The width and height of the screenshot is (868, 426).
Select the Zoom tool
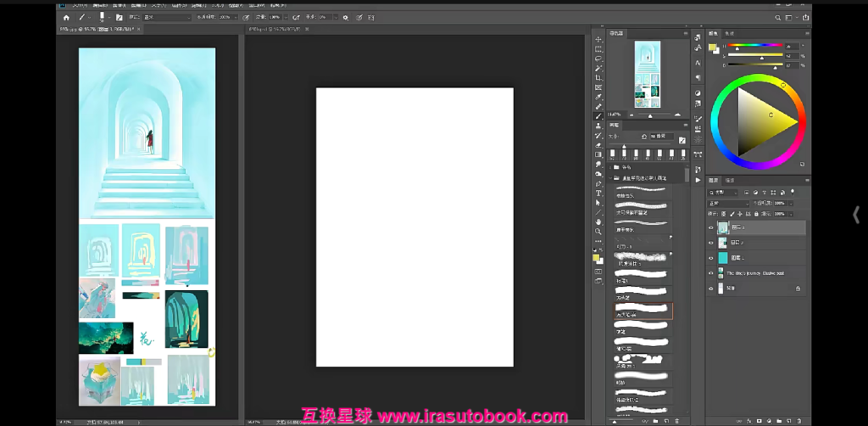point(598,232)
